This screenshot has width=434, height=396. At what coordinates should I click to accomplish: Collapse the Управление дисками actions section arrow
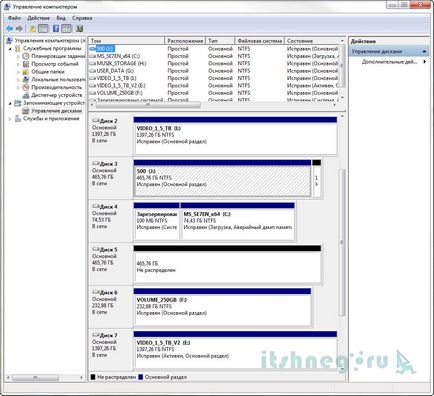point(424,52)
